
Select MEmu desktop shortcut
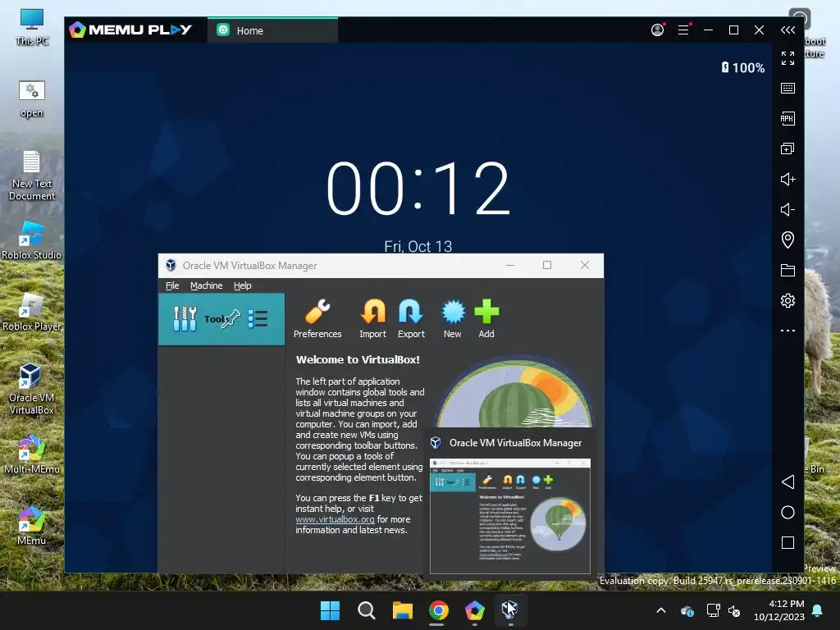pyautogui.click(x=32, y=526)
